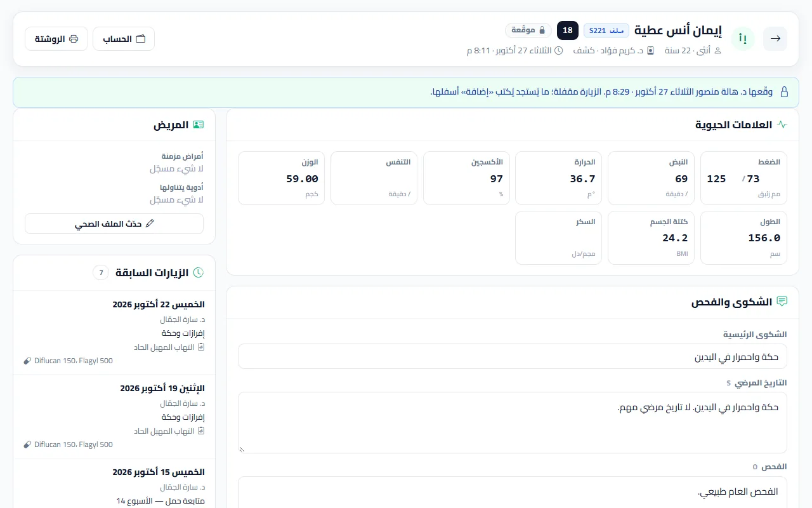Viewport: 812px width, 508px height.
Task: Click the pencil icon in update button
Action: tap(150, 224)
